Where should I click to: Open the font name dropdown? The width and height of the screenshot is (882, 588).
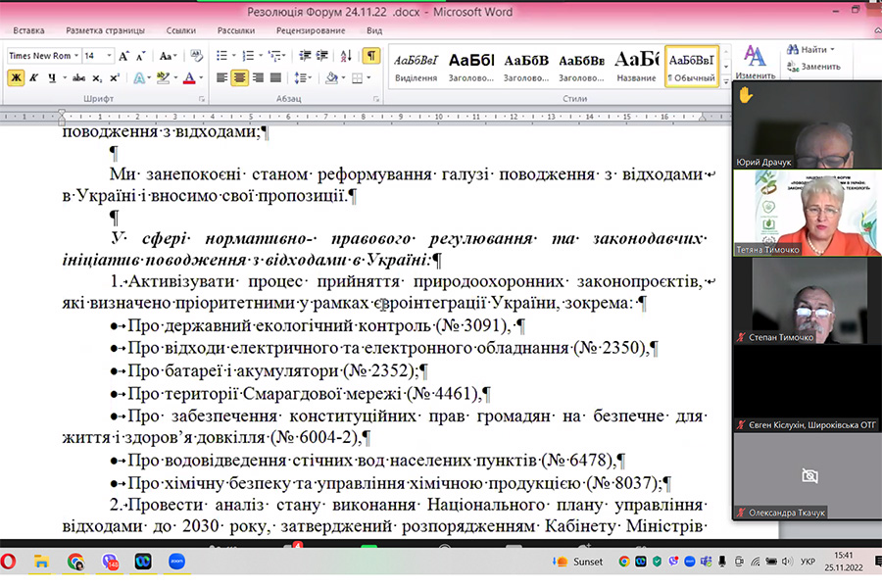(x=76, y=56)
